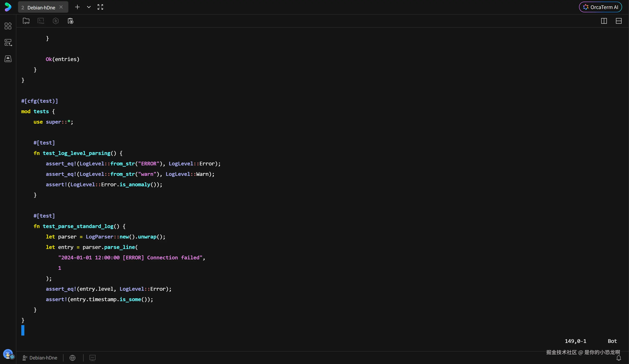Click the hexagon lightning icon in toolbar
This screenshot has height=364, width=629.
(56, 21)
